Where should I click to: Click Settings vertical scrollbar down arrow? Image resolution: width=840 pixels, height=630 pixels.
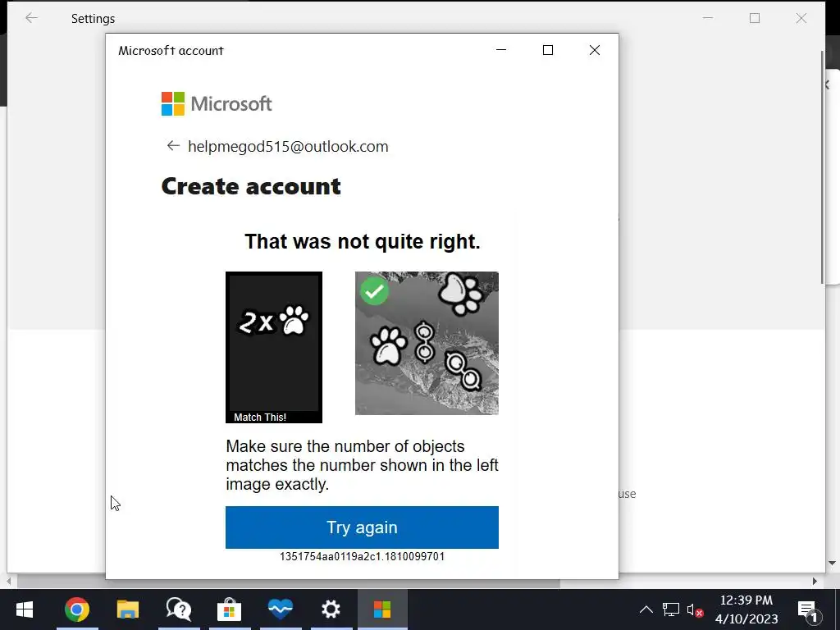click(x=832, y=563)
